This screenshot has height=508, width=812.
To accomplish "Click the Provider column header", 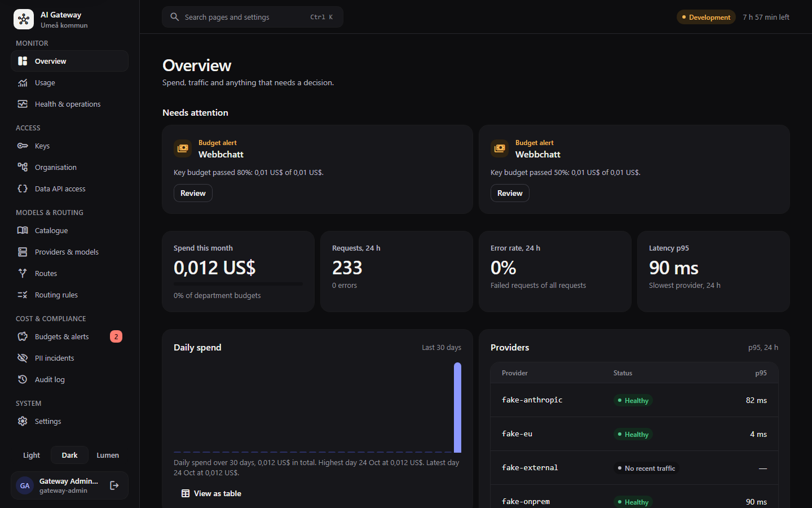I will 515,373.
